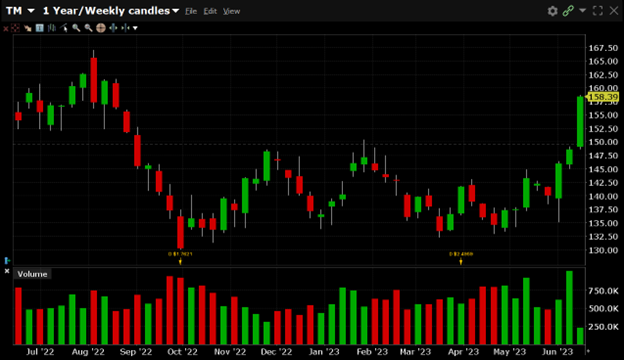Open the TM ticker symbol dropdown
The width and height of the screenshot is (624, 360).
coord(31,11)
